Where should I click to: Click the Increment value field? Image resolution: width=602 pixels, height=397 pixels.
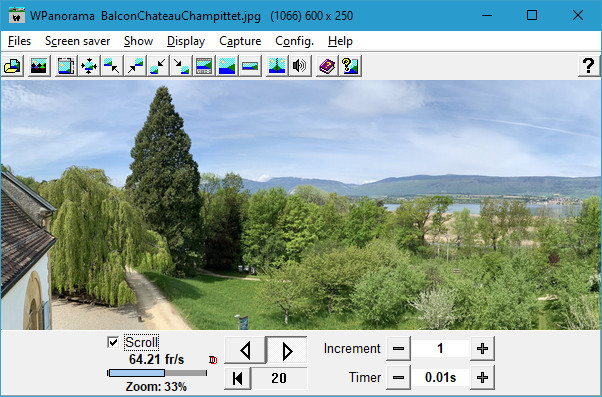tap(440, 349)
